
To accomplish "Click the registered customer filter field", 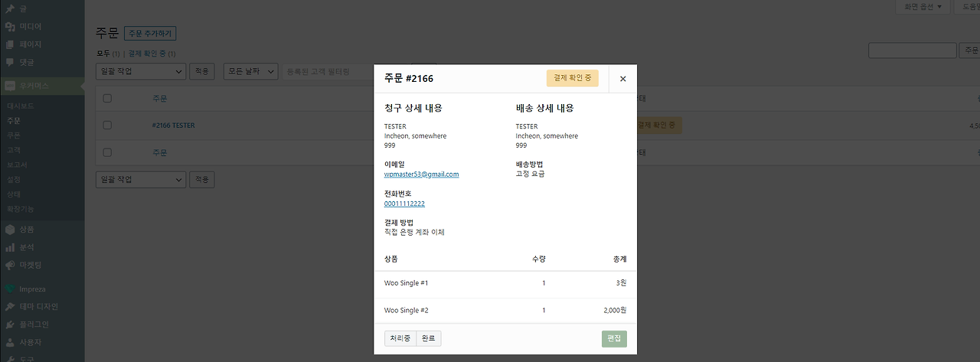I will [x=328, y=71].
